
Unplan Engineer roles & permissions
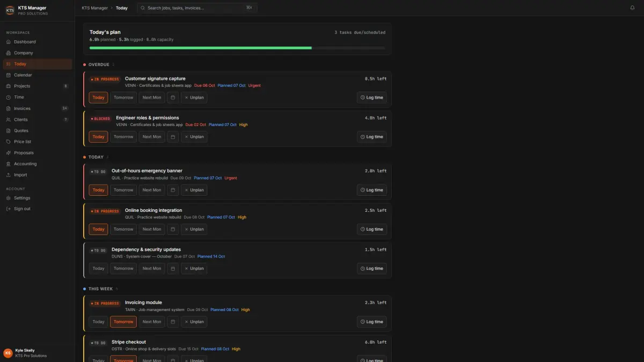tap(194, 137)
